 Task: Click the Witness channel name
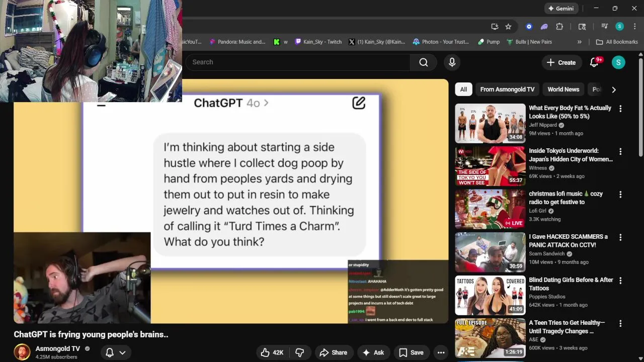(x=538, y=168)
